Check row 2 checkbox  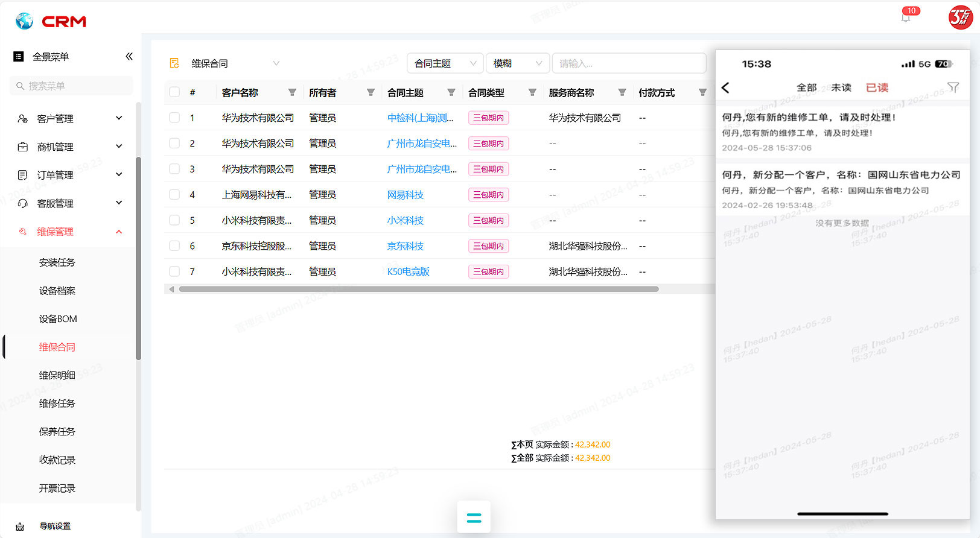tap(174, 143)
